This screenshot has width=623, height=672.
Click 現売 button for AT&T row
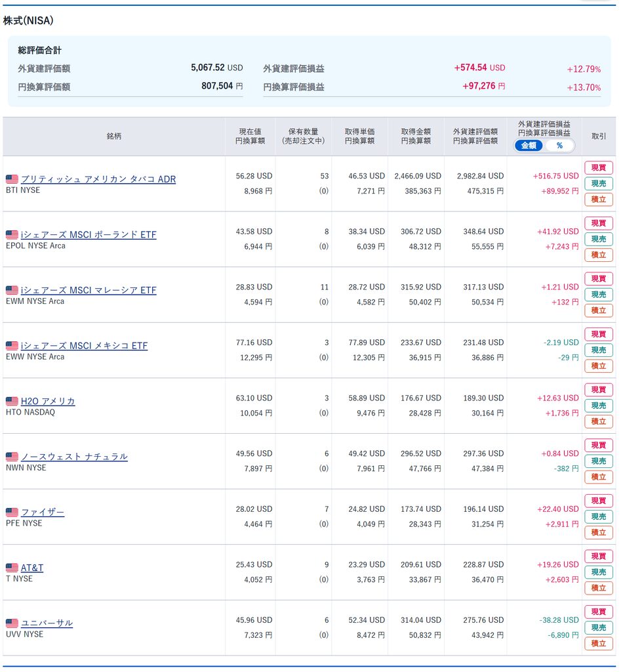(x=599, y=572)
